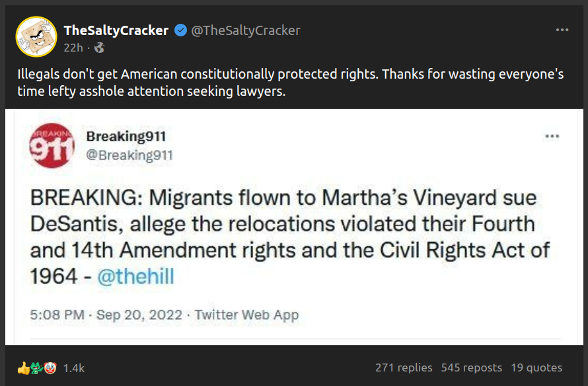This screenshot has height=386, width=588.
Task: Show the 1.4k reactions count
Action: click(x=73, y=368)
